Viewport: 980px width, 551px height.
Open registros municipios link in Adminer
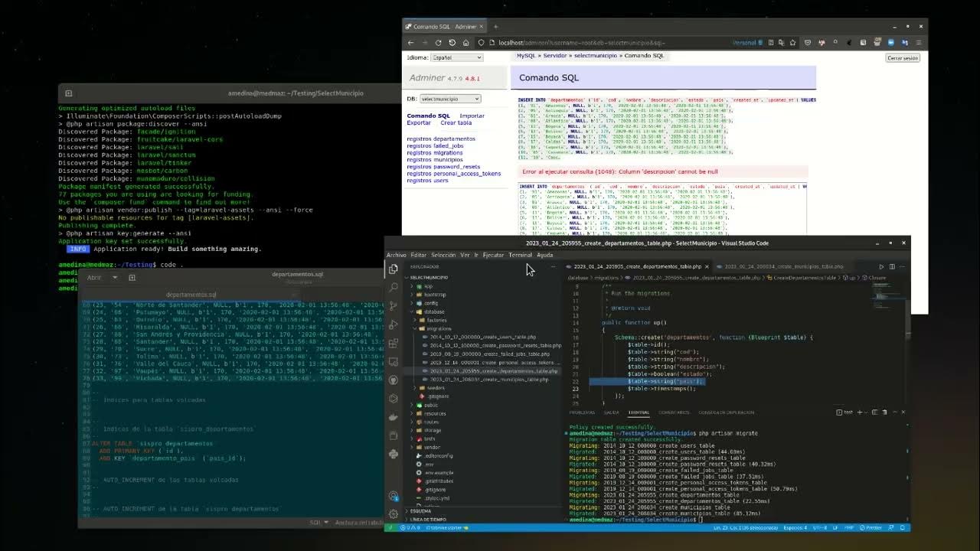point(434,160)
